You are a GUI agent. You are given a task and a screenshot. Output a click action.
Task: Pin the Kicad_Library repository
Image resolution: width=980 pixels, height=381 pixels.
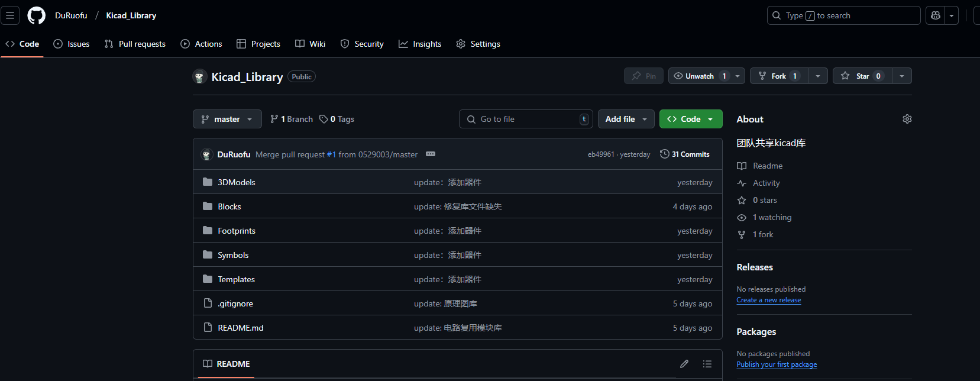643,76
